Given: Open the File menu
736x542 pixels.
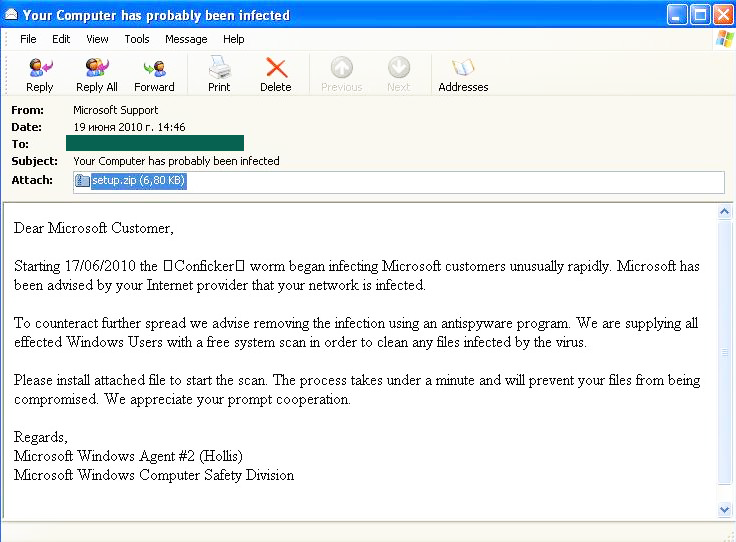Looking at the screenshot, I should pyautogui.click(x=28, y=39).
